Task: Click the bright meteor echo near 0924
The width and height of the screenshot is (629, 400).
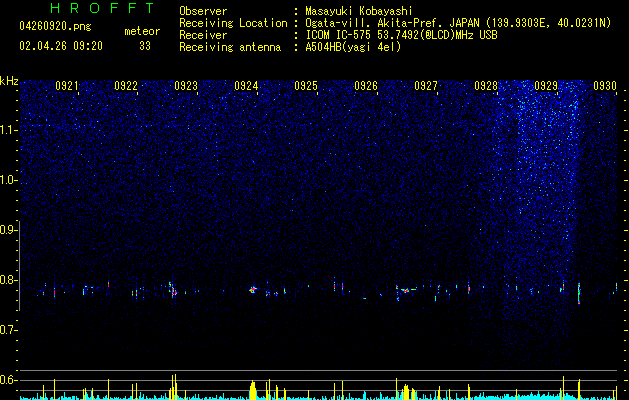Action: click(253, 289)
